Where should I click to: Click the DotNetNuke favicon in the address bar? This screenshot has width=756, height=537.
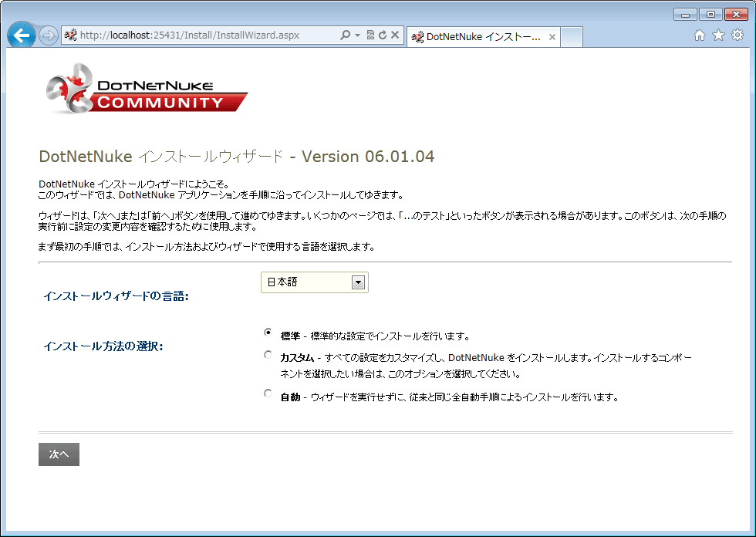(x=70, y=35)
